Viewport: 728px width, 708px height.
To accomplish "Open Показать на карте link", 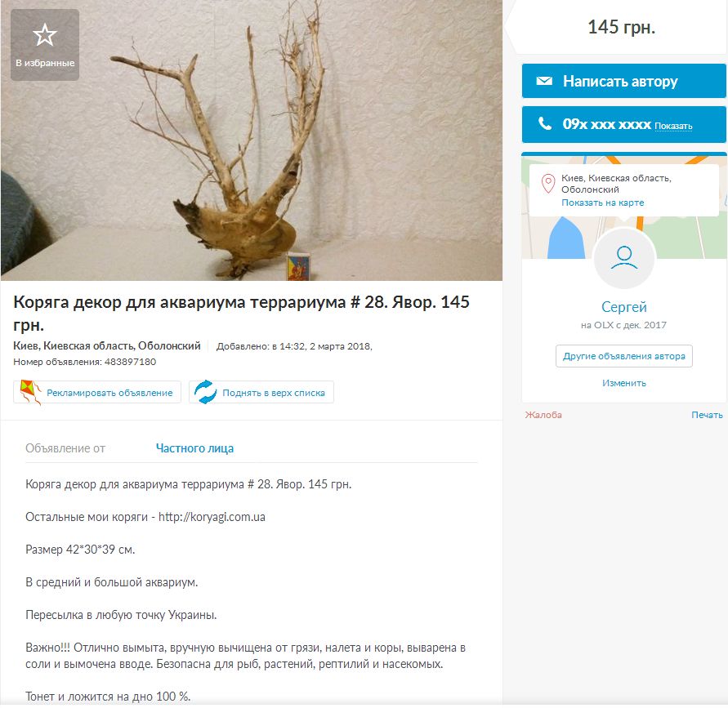I will (x=603, y=203).
